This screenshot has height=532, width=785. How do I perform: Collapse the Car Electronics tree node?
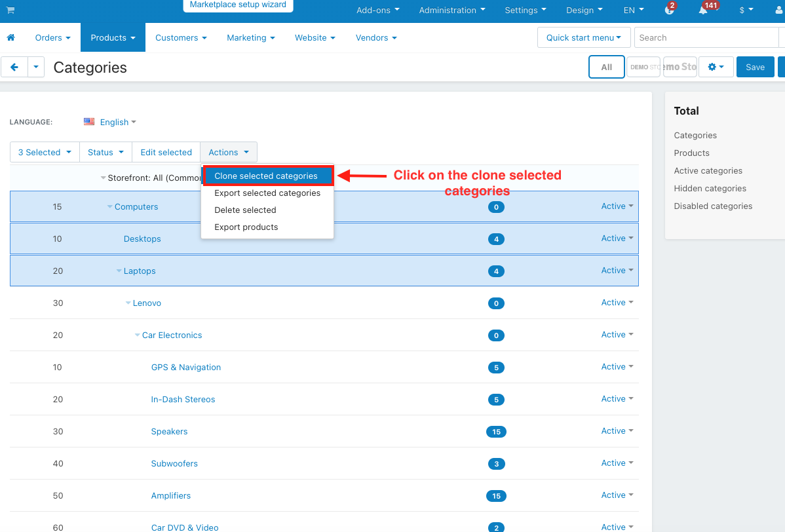(x=137, y=335)
